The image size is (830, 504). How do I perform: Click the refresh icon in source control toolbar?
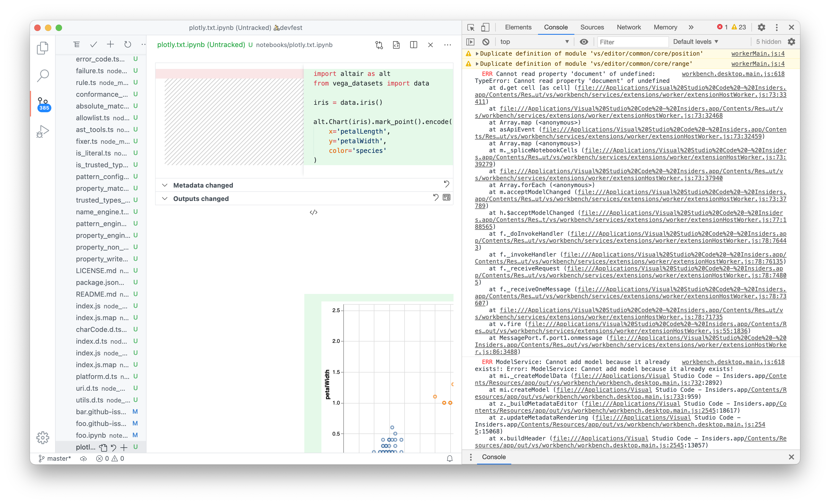[x=127, y=44]
